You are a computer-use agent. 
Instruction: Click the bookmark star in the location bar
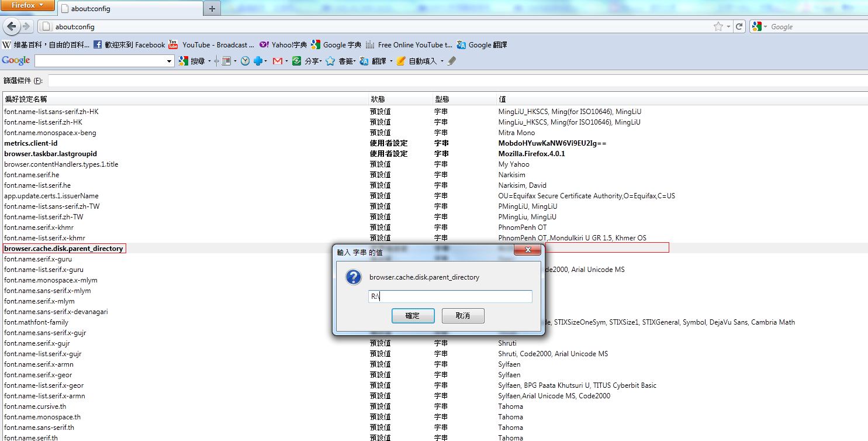718,26
